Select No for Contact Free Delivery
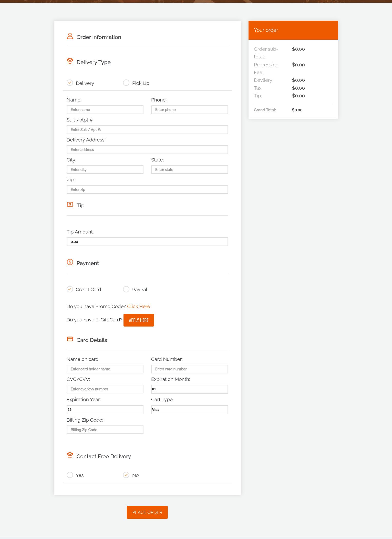Image resolution: width=392 pixels, height=539 pixels. tap(126, 475)
